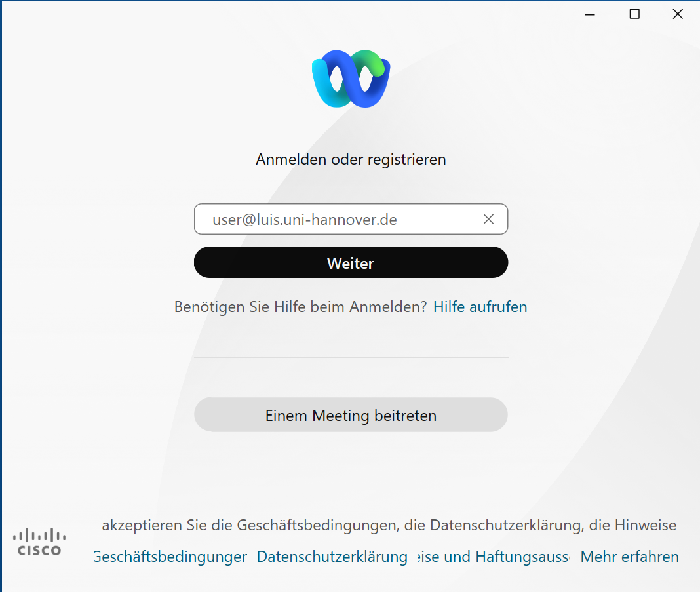Minimize the Webex window
Image resolution: width=700 pixels, height=592 pixels.
tap(590, 14)
